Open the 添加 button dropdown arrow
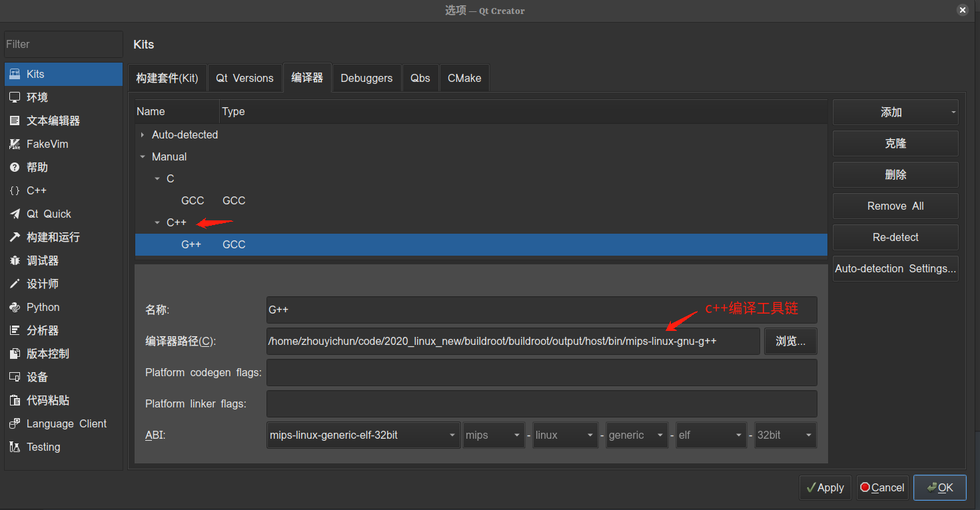 pos(953,113)
